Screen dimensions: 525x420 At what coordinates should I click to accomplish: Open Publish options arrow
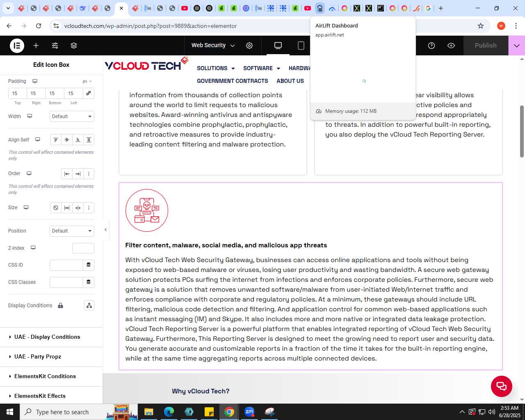(517, 46)
